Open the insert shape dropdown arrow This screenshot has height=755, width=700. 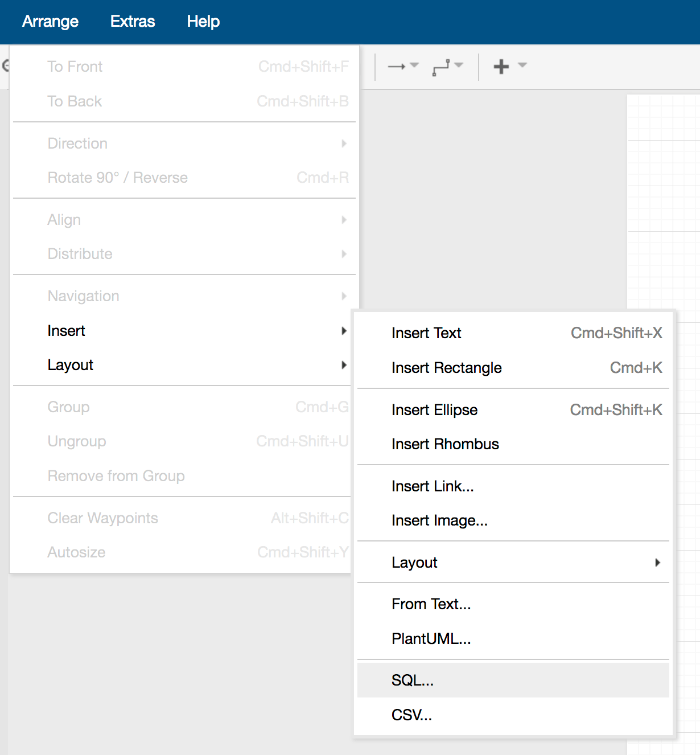pyautogui.click(x=522, y=66)
